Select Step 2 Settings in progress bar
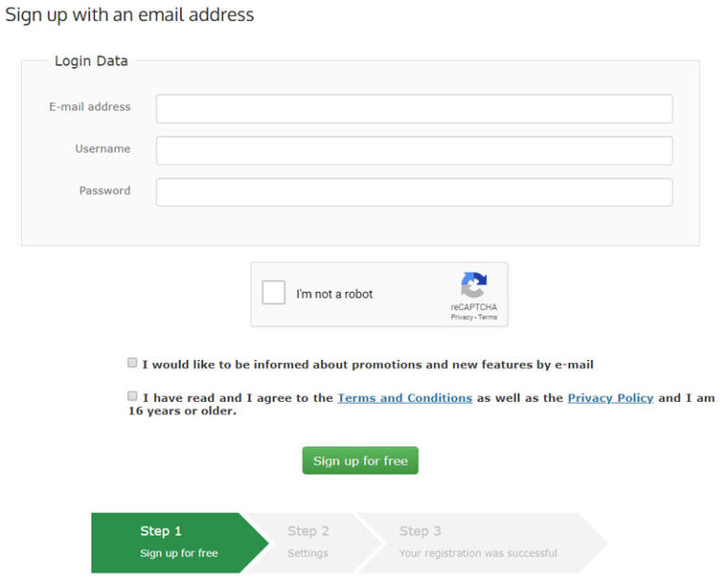The height and width of the screenshot is (582, 728). [308, 542]
